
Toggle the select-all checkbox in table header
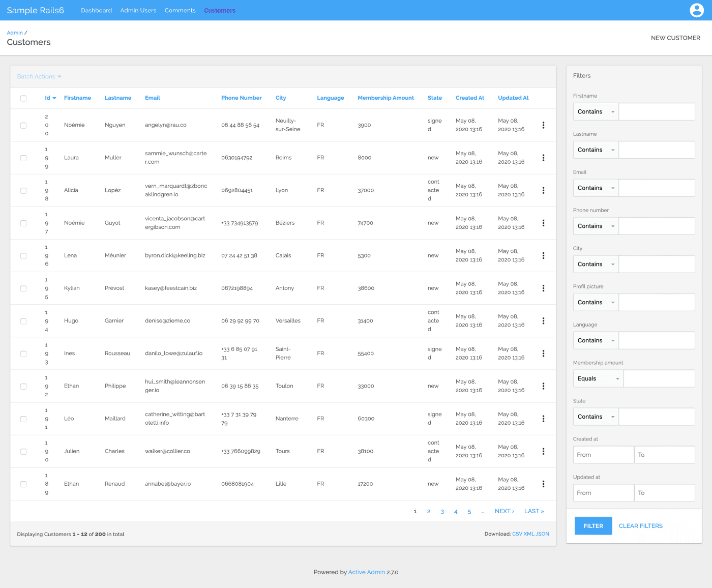coord(23,98)
